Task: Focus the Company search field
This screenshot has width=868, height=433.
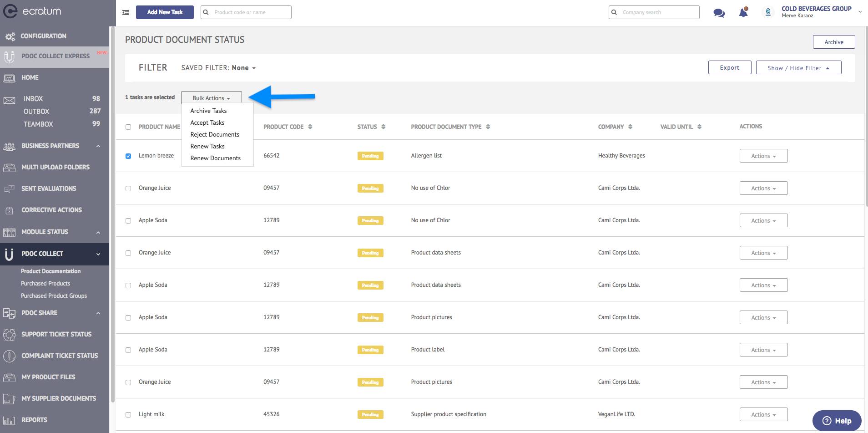Action: coord(654,12)
